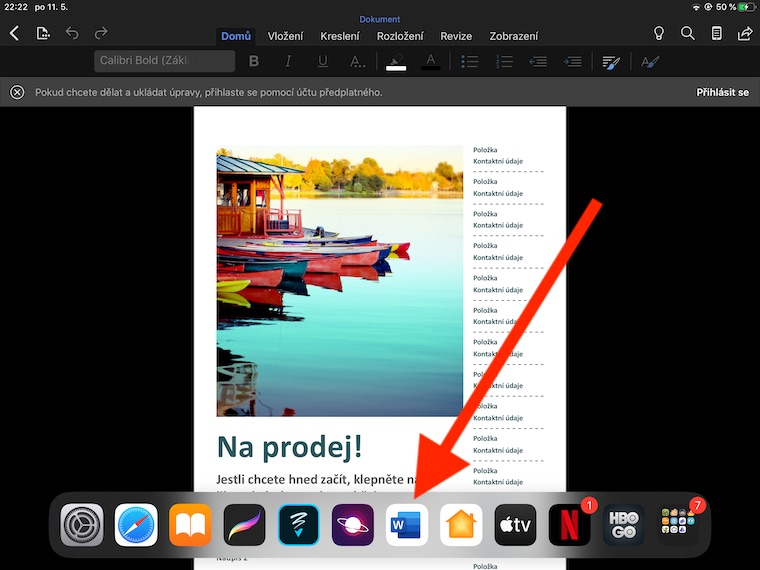Decrease the paragraph indent
760x570 pixels.
pyautogui.click(x=538, y=62)
